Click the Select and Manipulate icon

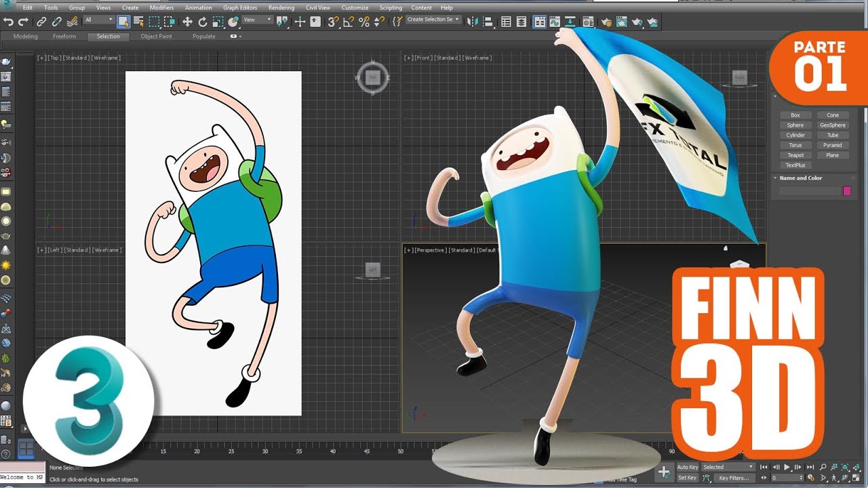point(300,22)
